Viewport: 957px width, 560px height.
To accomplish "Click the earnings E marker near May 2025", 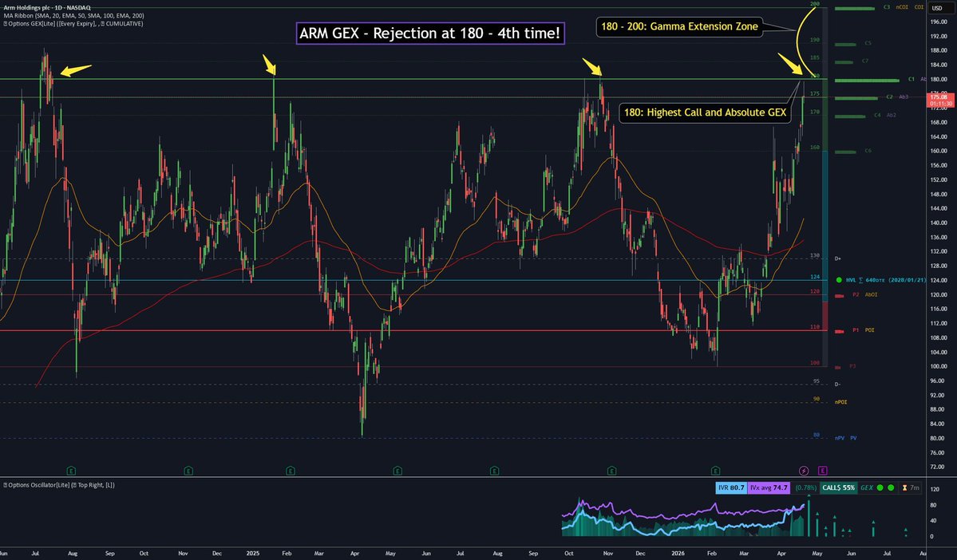I will (397, 471).
